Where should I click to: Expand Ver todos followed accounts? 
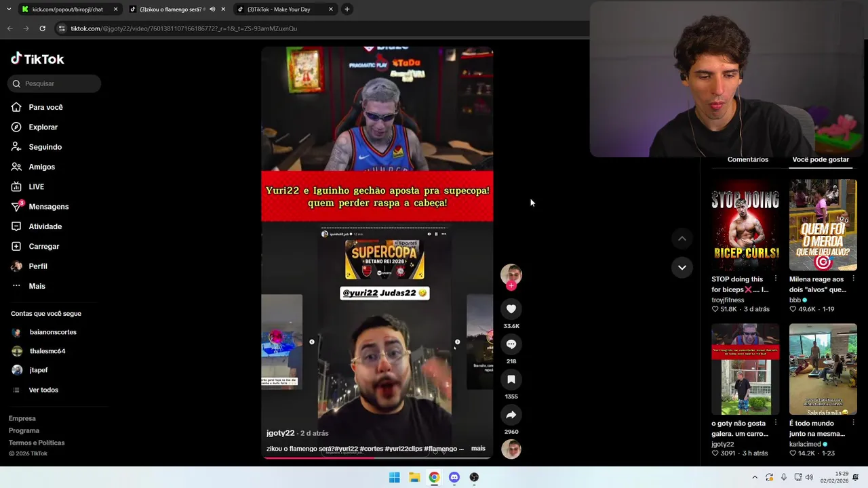tap(43, 390)
